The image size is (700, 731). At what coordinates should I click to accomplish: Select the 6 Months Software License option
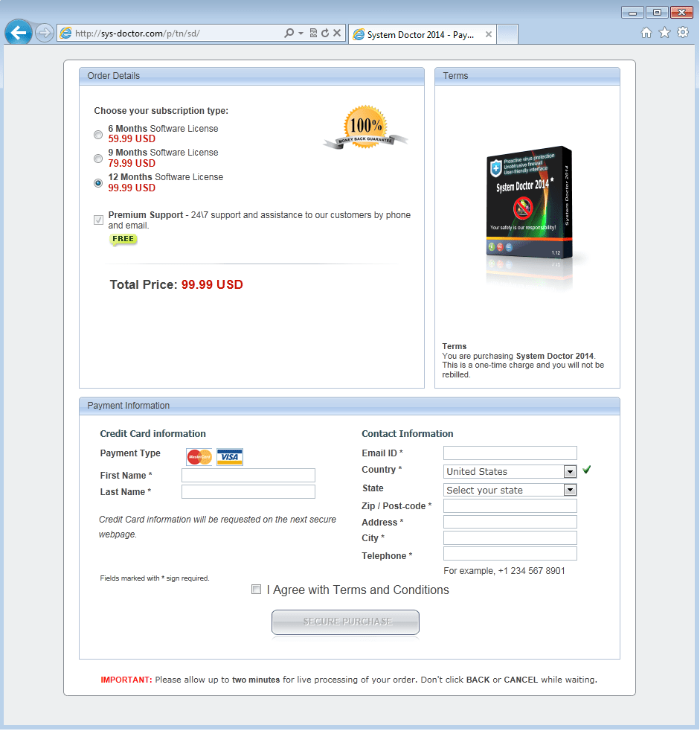[x=97, y=135]
